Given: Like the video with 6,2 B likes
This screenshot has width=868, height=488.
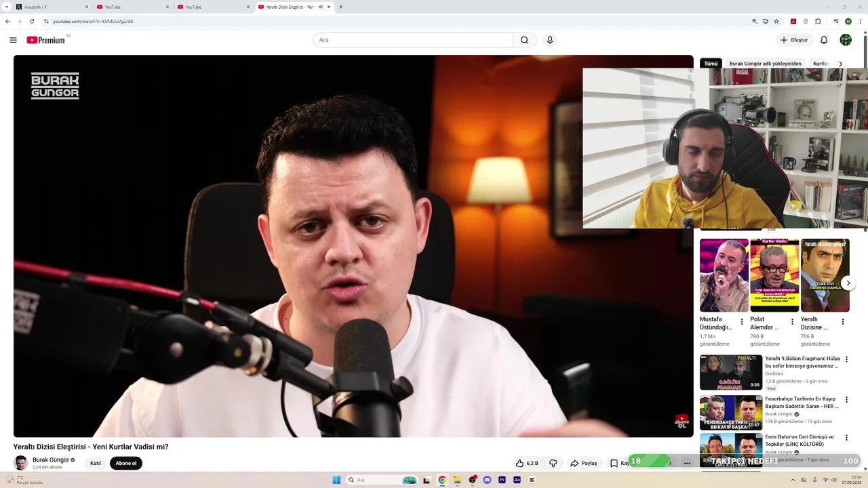Looking at the screenshot, I should [527, 463].
